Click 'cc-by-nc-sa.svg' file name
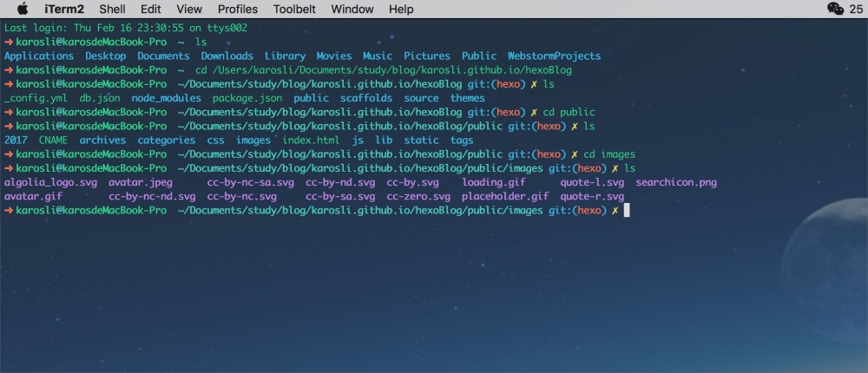The width and height of the screenshot is (868, 373). point(250,183)
